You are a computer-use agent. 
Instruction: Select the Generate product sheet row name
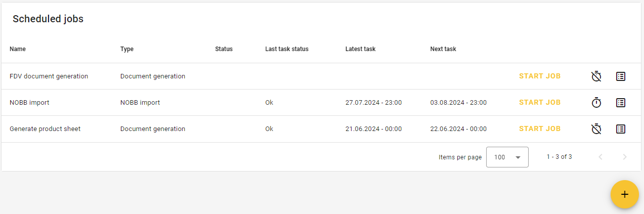point(45,129)
